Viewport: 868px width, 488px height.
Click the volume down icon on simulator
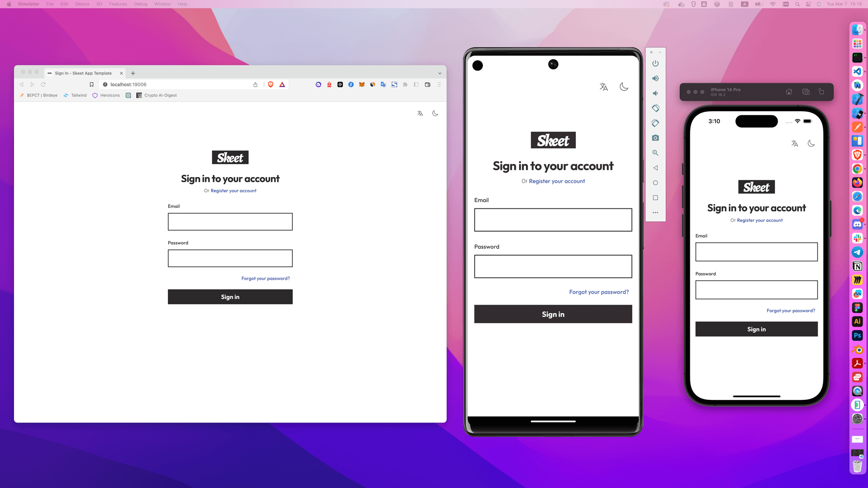[655, 93]
